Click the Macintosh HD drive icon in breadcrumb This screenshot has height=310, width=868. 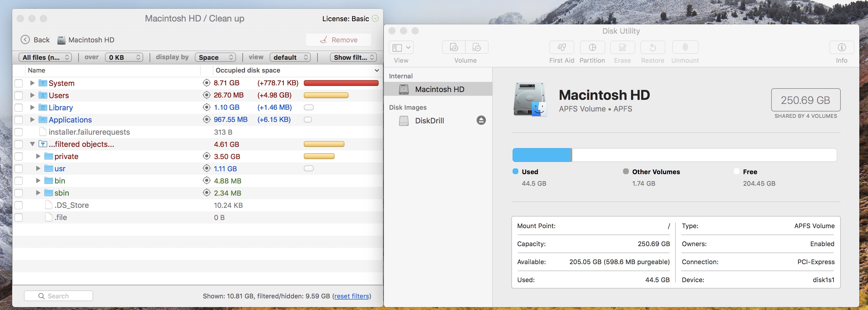pyautogui.click(x=61, y=40)
